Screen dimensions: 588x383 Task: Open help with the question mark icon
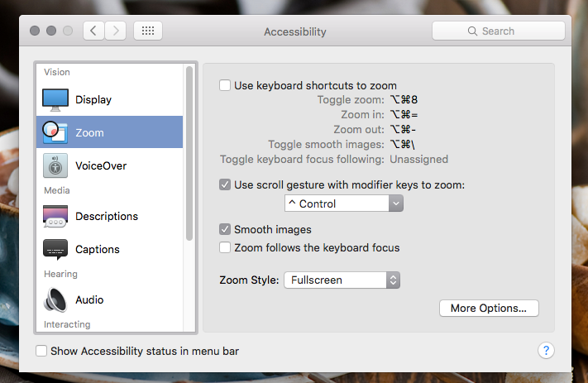point(546,351)
